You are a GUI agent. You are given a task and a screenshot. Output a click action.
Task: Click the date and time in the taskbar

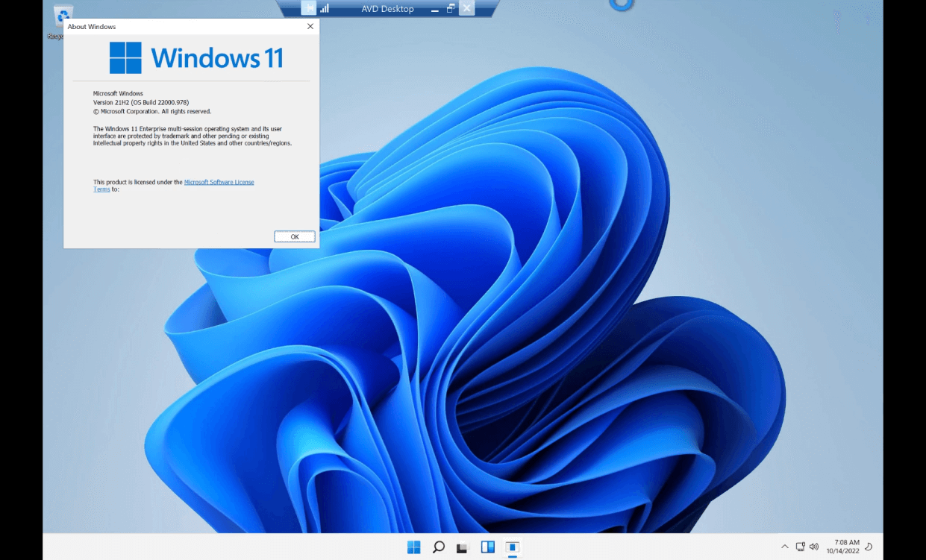click(845, 547)
